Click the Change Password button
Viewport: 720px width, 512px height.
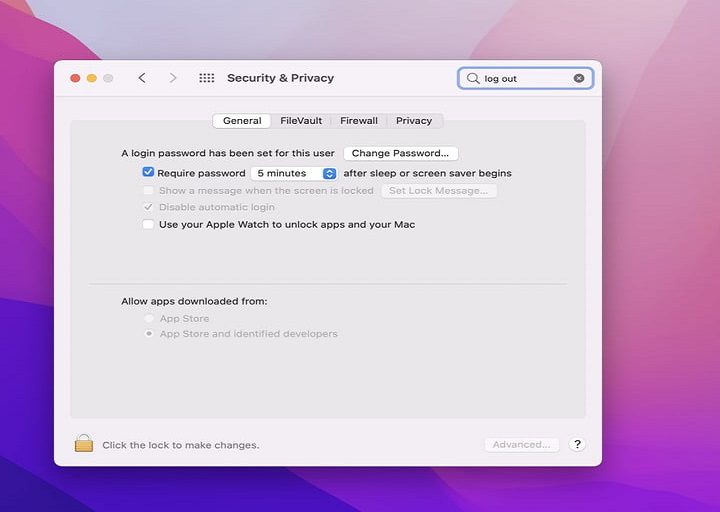[x=400, y=153]
